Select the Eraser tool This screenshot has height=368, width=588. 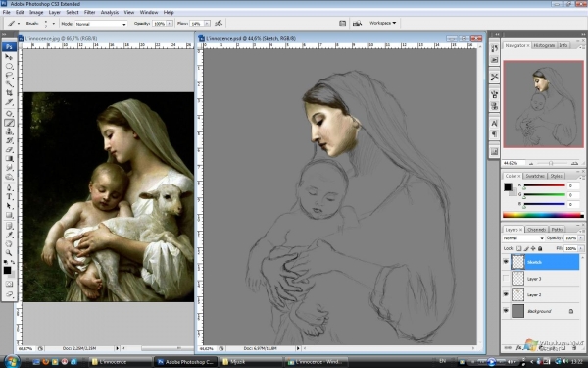tap(9, 149)
